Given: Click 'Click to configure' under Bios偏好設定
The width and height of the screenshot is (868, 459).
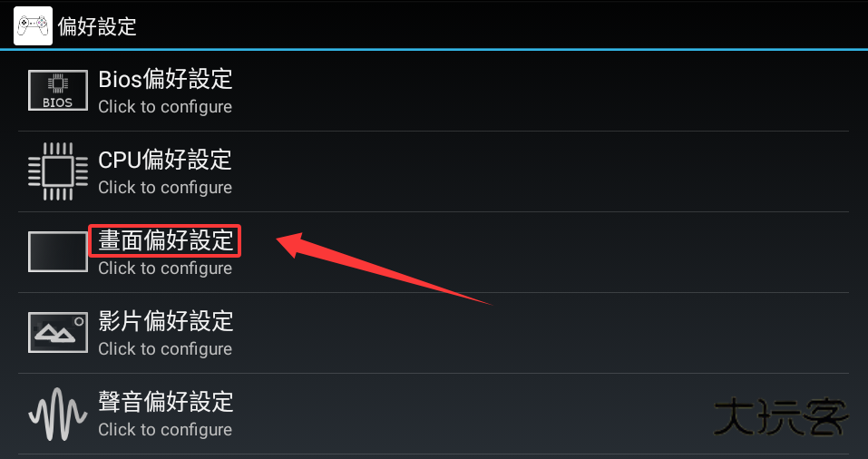Looking at the screenshot, I should 165,107.
